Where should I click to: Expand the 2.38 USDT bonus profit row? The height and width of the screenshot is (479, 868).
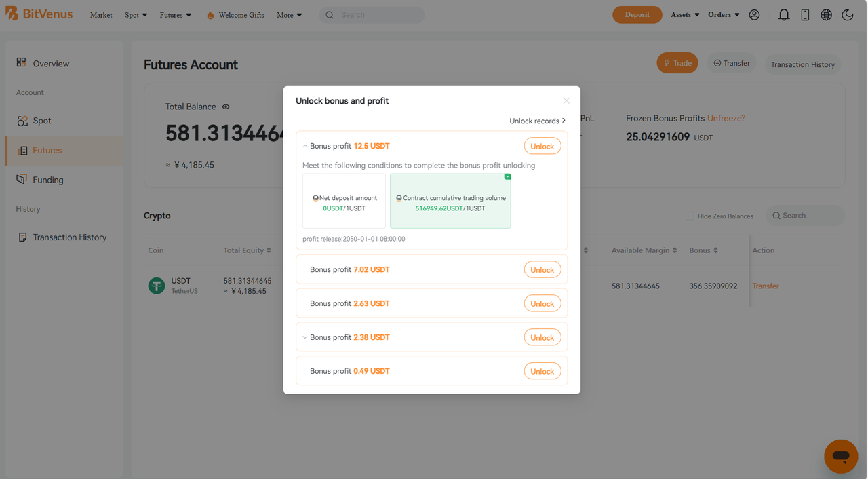click(305, 337)
